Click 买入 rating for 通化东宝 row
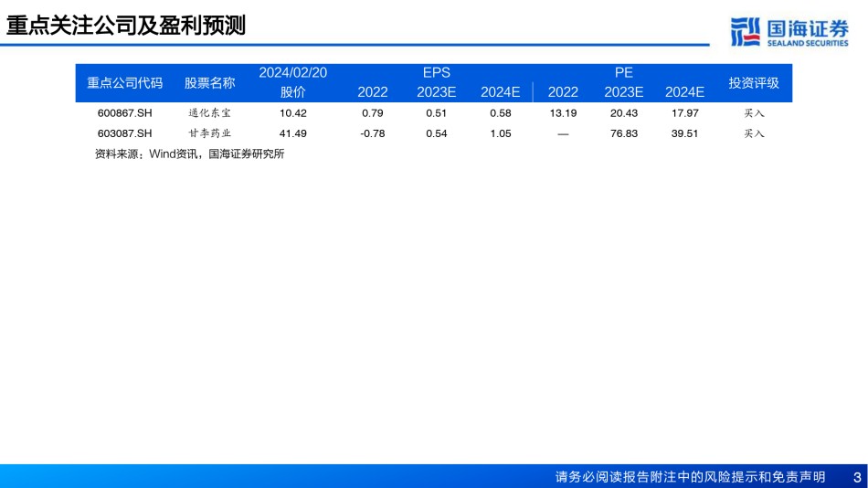This screenshot has height=488, width=868. coord(754,113)
